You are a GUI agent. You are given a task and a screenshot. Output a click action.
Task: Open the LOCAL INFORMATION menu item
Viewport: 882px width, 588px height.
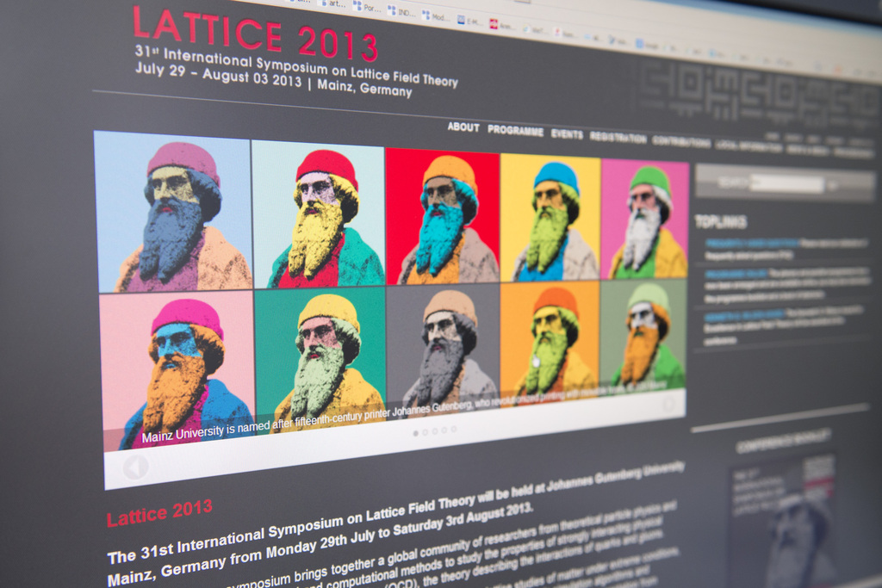748,146
